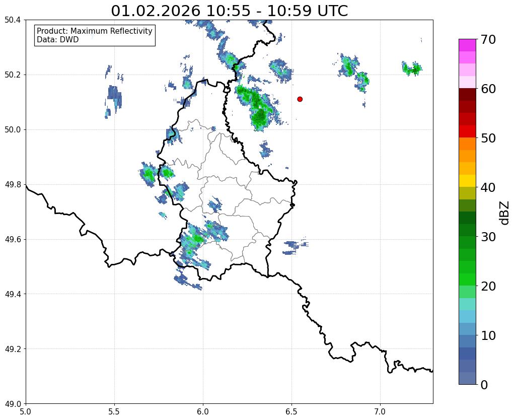515x420 pixels.
Task: Click the longitude label 7.0
Action: (x=380, y=411)
